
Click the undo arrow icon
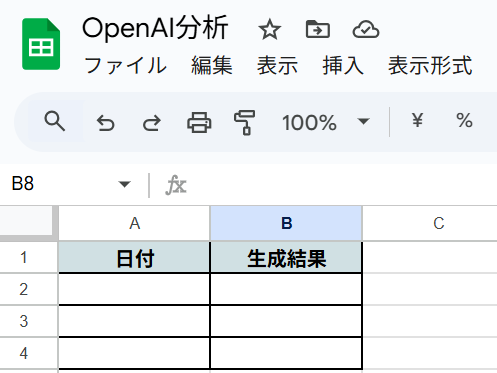coord(105,123)
